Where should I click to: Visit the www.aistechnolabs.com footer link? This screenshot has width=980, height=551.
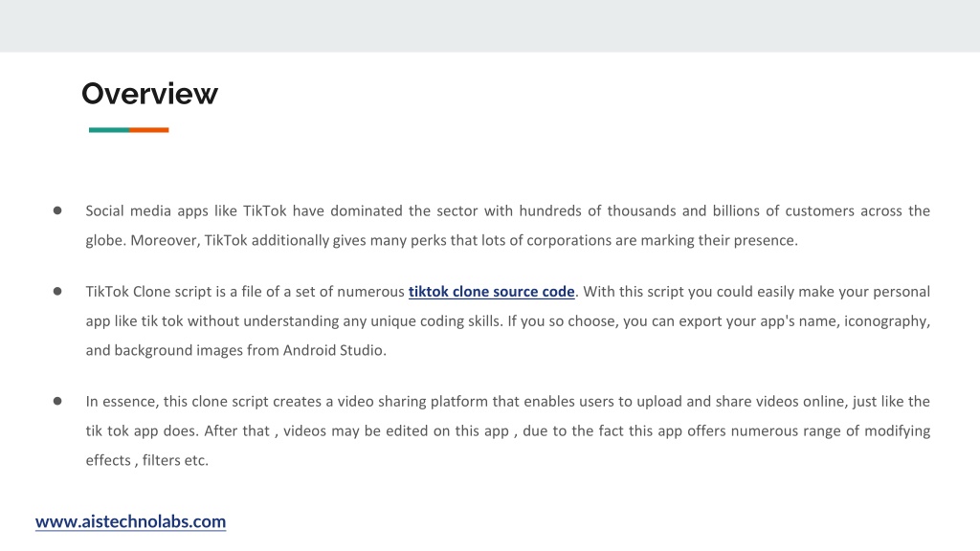tap(130, 521)
